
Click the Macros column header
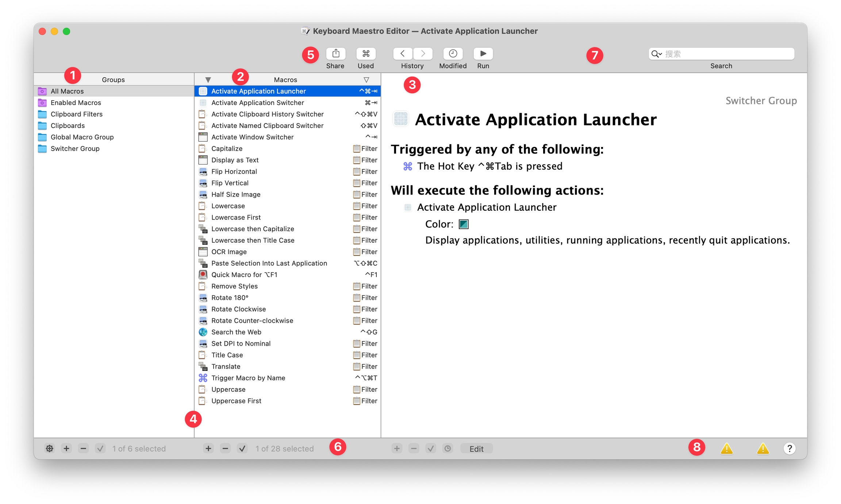(x=285, y=80)
